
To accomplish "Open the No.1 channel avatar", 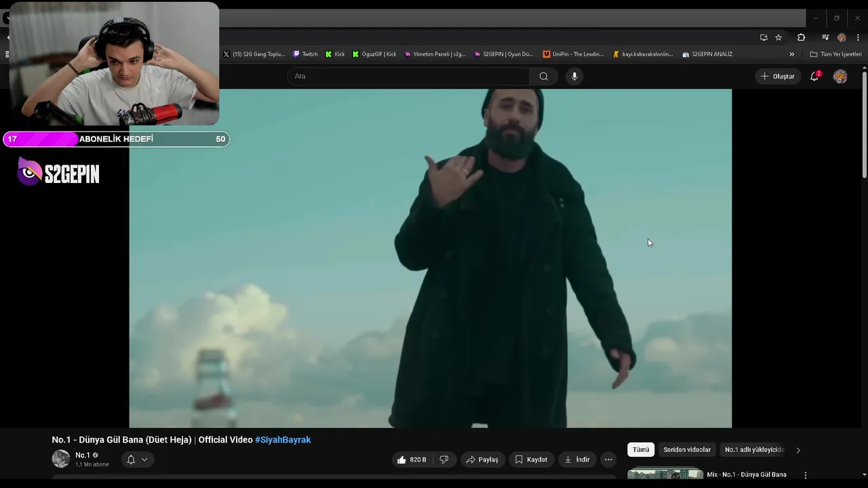I will pyautogui.click(x=61, y=459).
